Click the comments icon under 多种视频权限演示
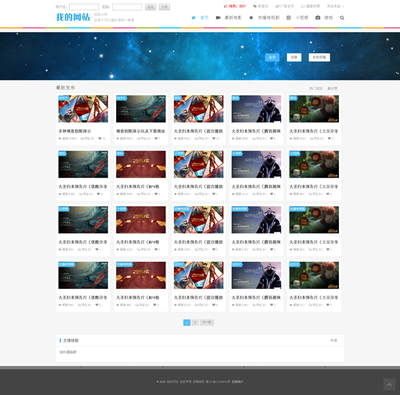This screenshot has width=400, height=395. click(82, 138)
